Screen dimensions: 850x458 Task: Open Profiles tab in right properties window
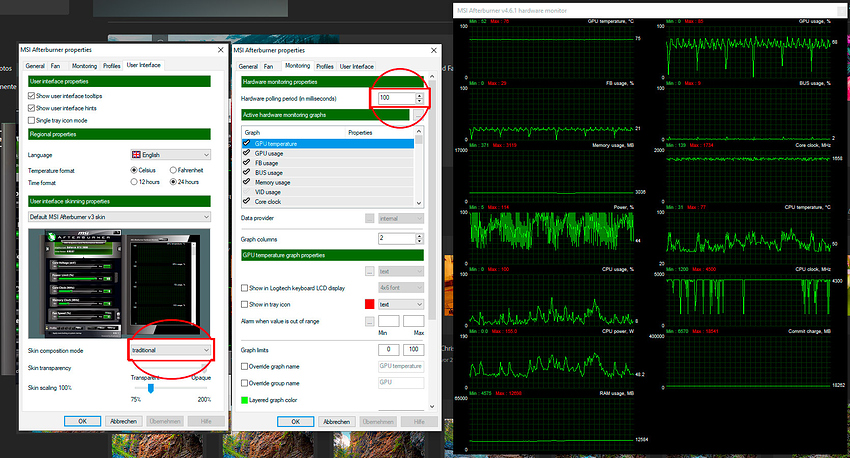tap(325, 66)
